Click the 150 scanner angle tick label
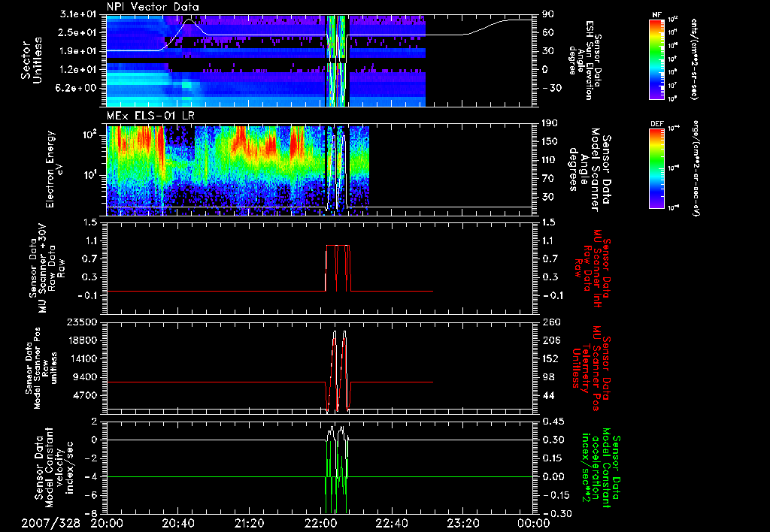This screenshot has height=532, width=770. 551,142
